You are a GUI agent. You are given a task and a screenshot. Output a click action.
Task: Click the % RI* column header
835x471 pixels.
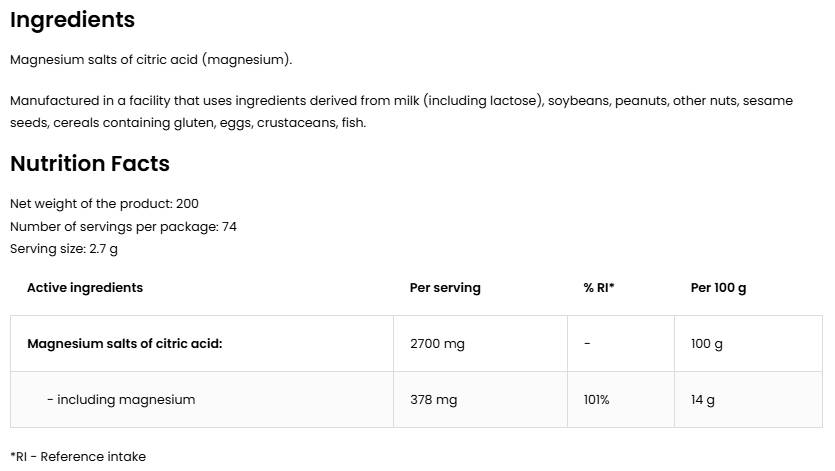point(599,288)
